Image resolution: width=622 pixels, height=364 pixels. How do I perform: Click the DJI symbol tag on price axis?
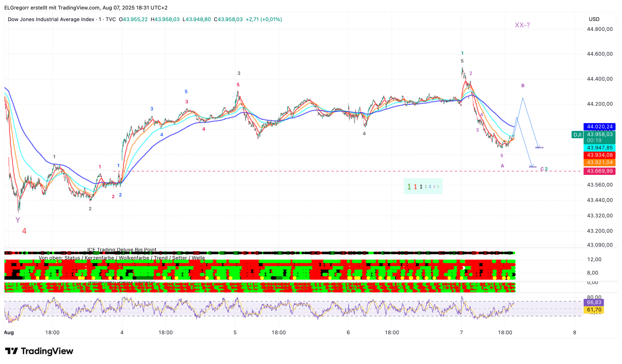(x=577, y=135)
